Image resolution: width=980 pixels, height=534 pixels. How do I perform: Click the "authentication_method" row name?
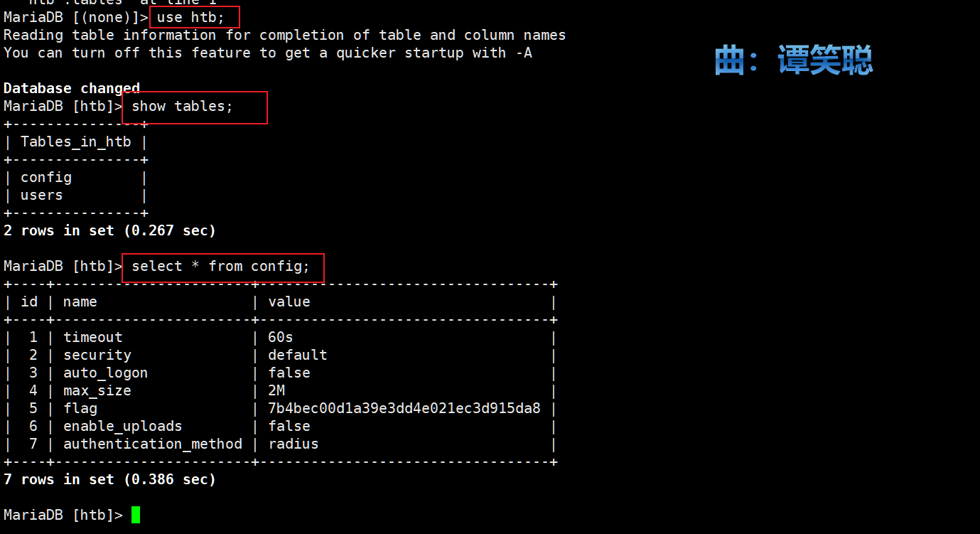pyautogui.click(x=153, y=444)
